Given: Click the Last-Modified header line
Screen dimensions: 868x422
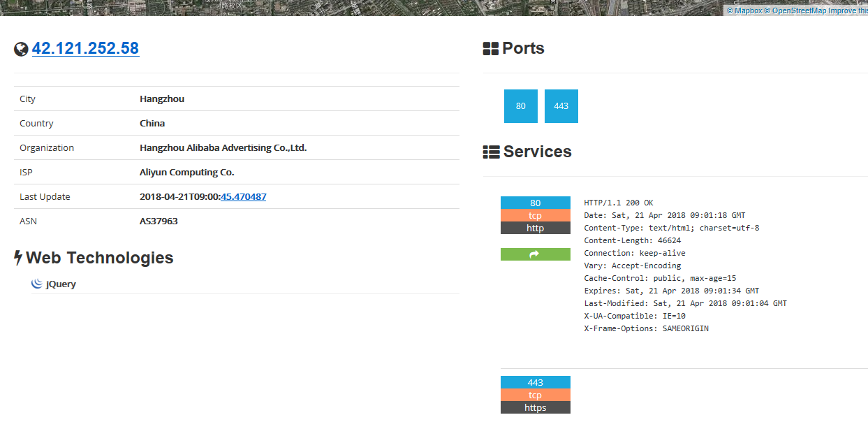Looking at the screenshot, I should [x=686, y=303].
